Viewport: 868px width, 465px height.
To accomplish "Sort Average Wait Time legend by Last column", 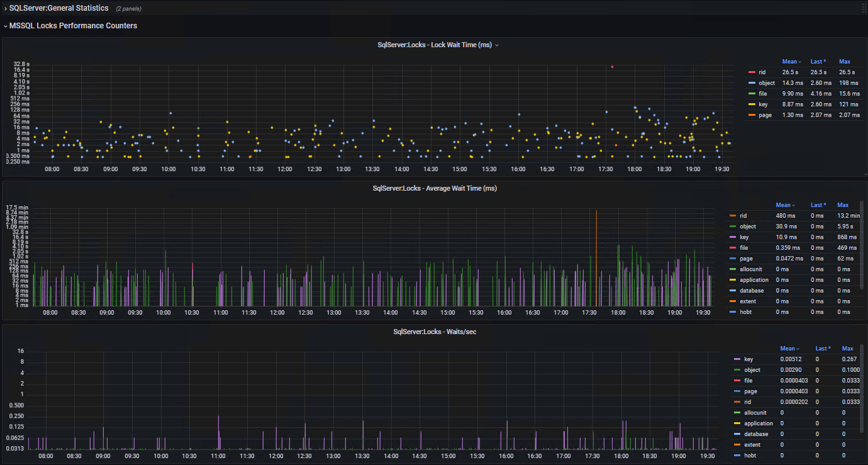I will (817, 205).
